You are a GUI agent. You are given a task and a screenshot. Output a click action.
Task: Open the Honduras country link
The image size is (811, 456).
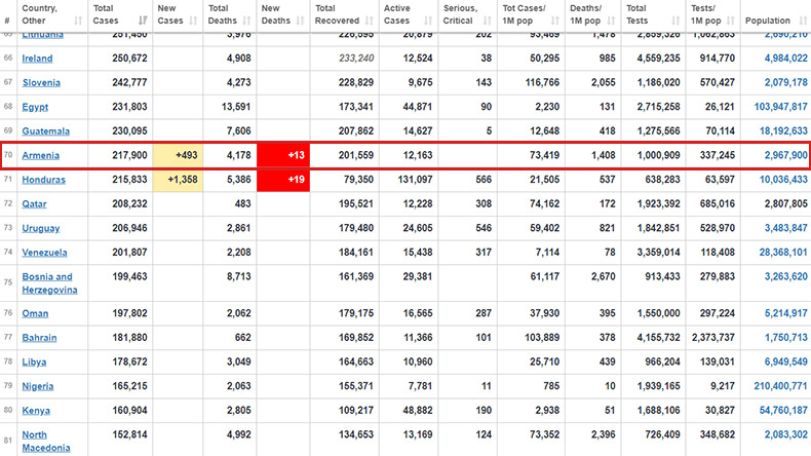[43, 179]
